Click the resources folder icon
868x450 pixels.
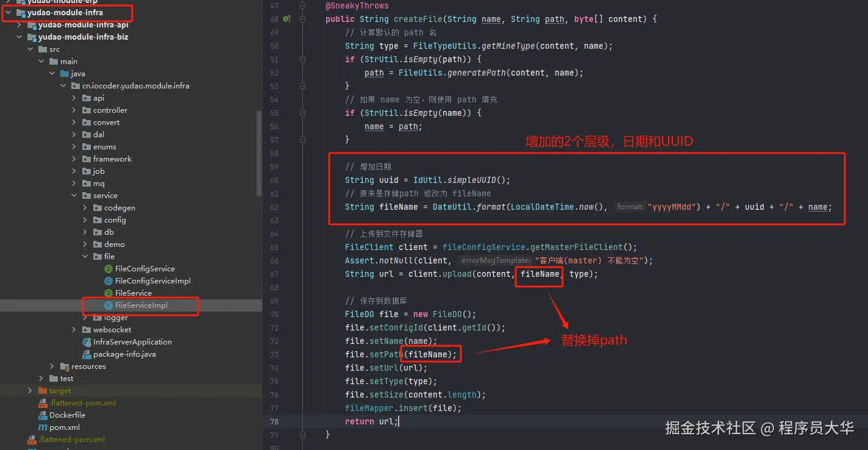click(x=65, y=366)
